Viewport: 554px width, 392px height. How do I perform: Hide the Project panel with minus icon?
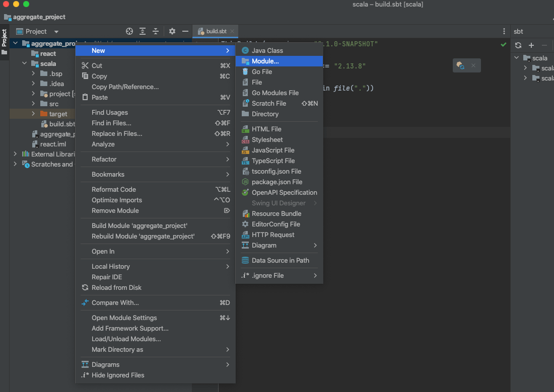pos(185,31)
